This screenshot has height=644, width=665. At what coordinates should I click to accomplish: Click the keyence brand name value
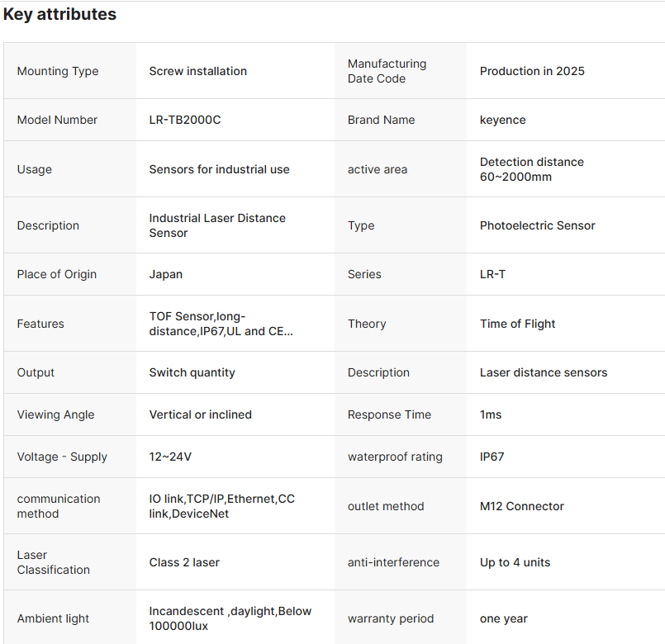[x=502, y=120]
